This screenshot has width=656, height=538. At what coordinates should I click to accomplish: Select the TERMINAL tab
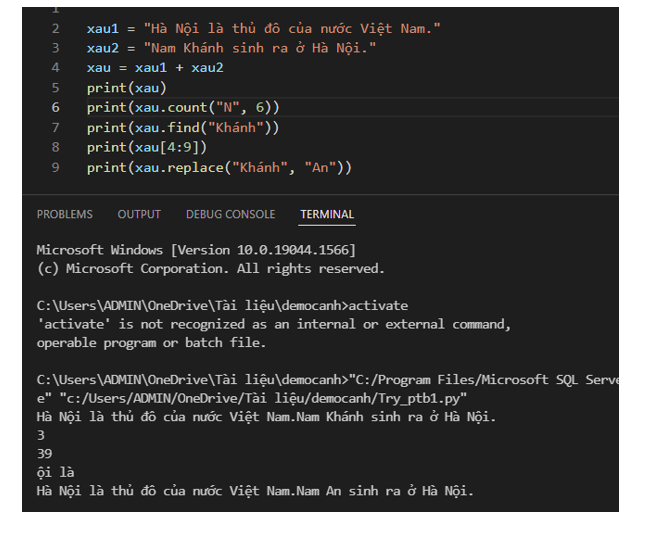tap(327, 214)
